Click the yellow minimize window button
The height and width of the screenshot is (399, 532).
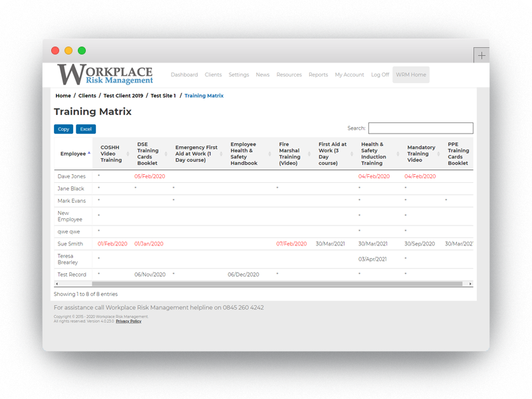coord(68,51)
